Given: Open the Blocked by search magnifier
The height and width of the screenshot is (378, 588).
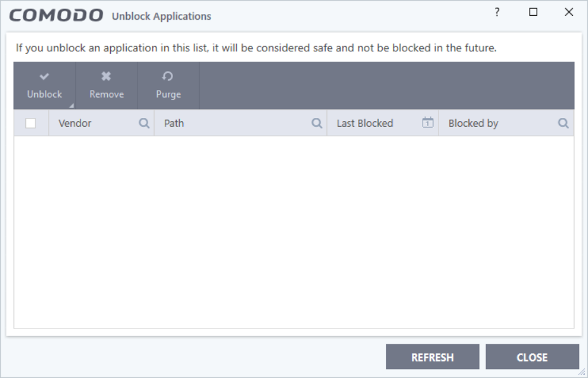Looking at the screenshot, I should tap(563, 124).
